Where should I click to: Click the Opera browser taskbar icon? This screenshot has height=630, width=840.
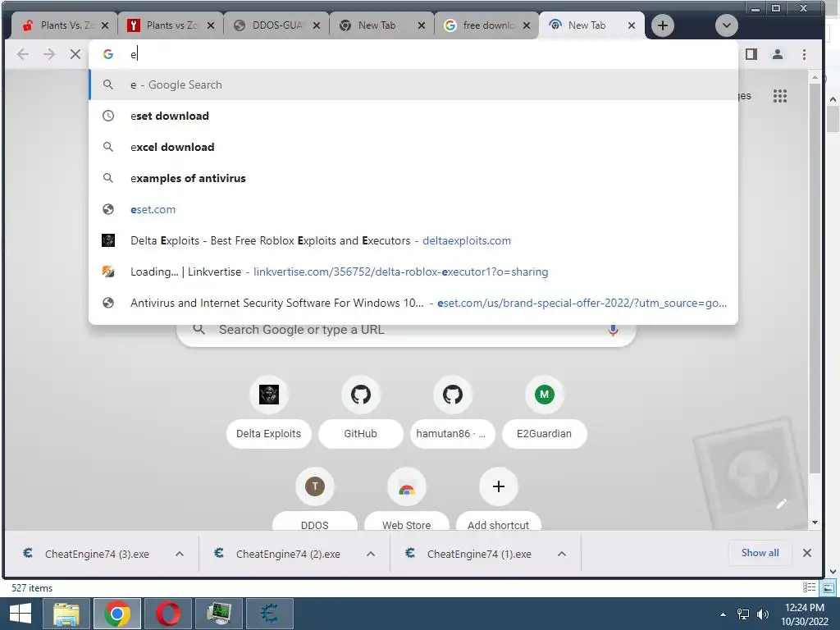(167, 614)
